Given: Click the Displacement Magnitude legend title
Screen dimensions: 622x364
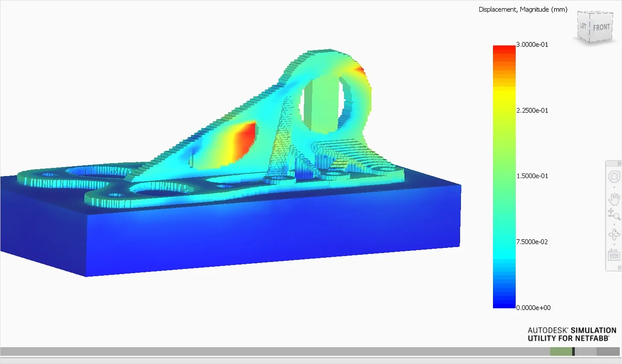Looking at the screenshot, I should 522,9.
